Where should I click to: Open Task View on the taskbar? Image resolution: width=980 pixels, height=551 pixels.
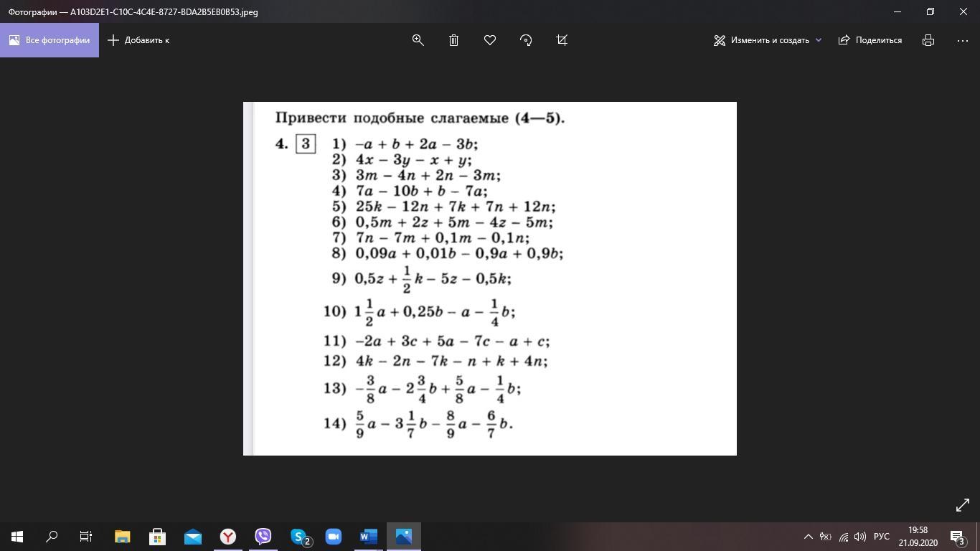(x=86, y=537)
